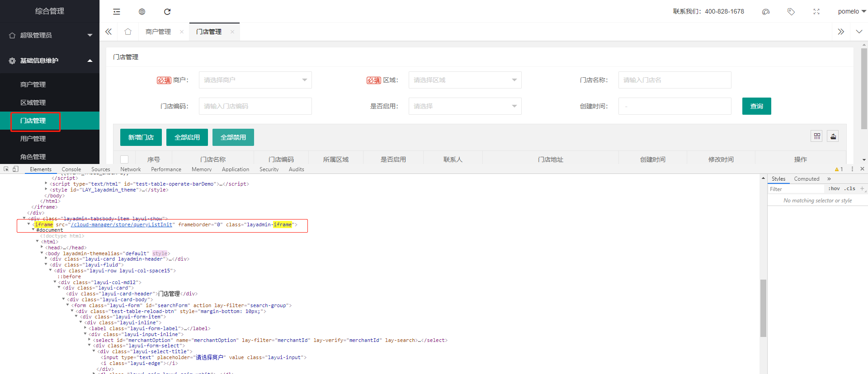
Task: Focus the 门店编码 input field
Action: tap(255, 106)
